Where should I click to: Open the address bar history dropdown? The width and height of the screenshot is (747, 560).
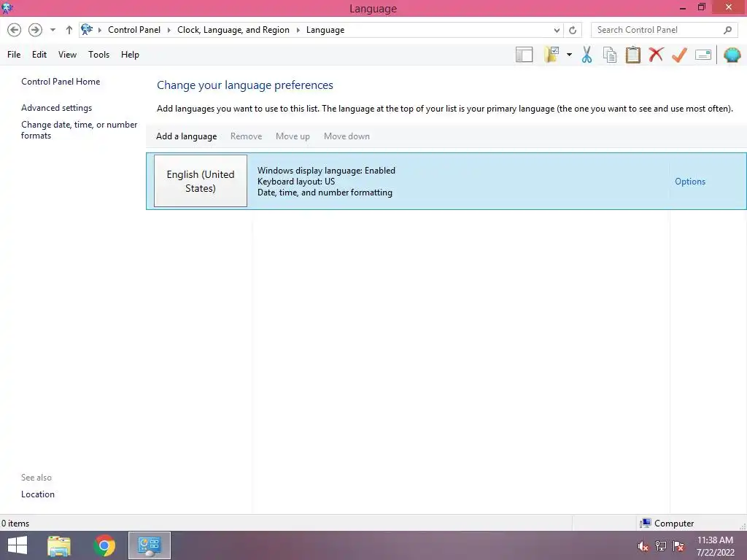[557, 30]
